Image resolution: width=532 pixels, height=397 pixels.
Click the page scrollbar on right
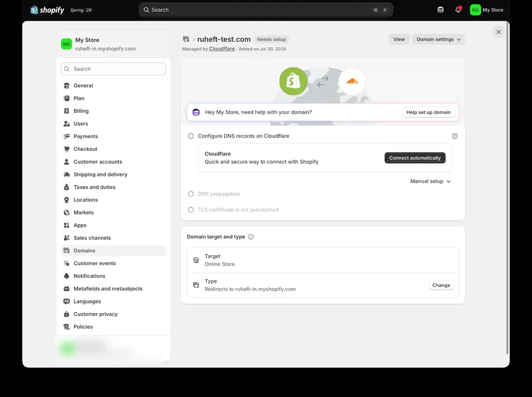[507, 188]
